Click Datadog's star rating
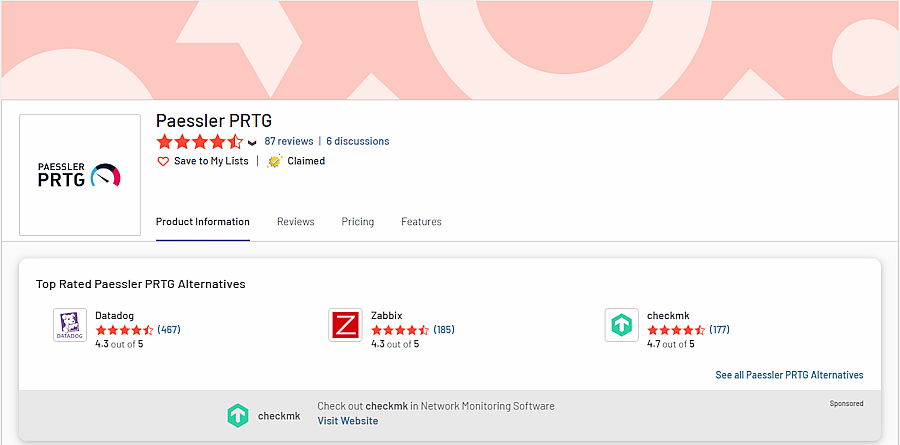Screen dimensions: 900x445 (x=125, y=330)
